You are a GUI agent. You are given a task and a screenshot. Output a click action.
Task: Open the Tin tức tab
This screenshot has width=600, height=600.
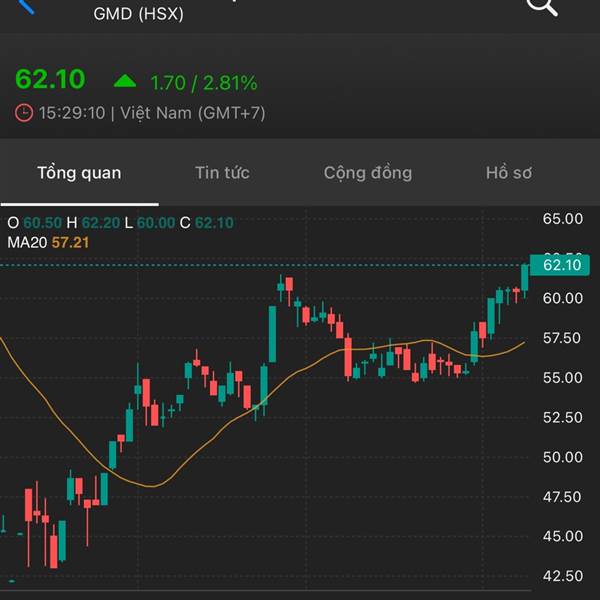[222, 173]
